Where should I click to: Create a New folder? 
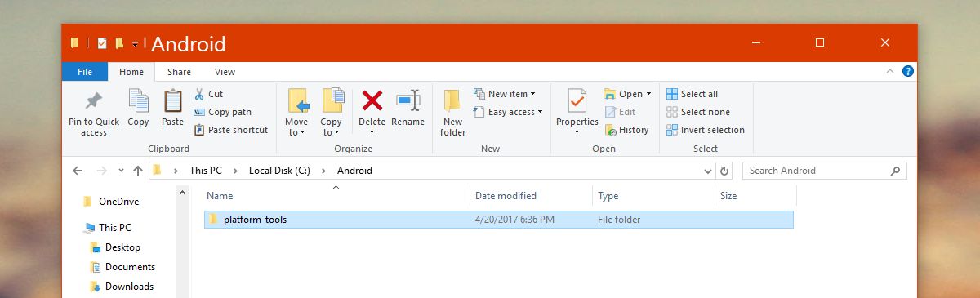click(452, 113)
